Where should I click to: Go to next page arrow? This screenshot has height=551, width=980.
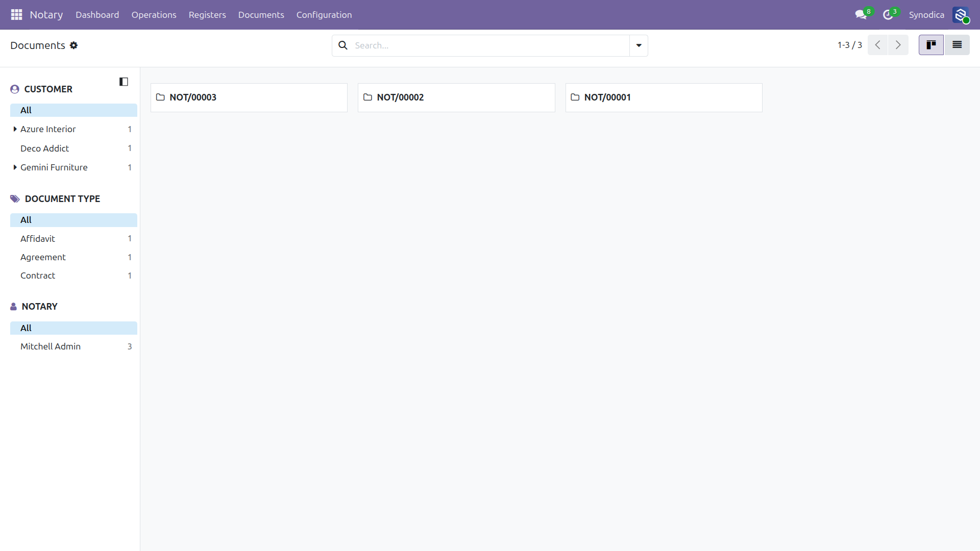click(x=898, y=45)
